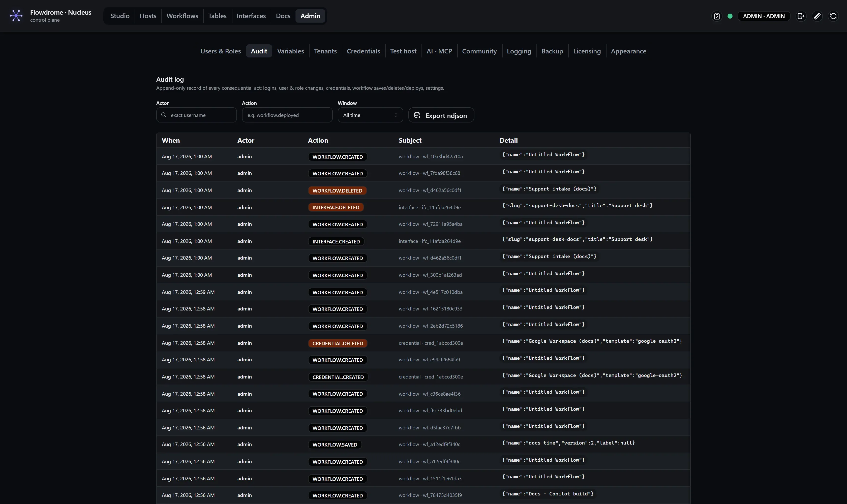Screen dimensions: 847x504
Task: Select subject workflow · wf_4e517c010dba
Action: pyautogui.click(x=431, y=292)
